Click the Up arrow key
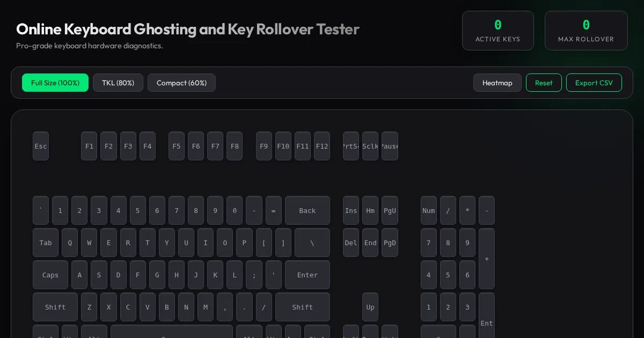Screen dimensions: 644x338 (370, 307)
